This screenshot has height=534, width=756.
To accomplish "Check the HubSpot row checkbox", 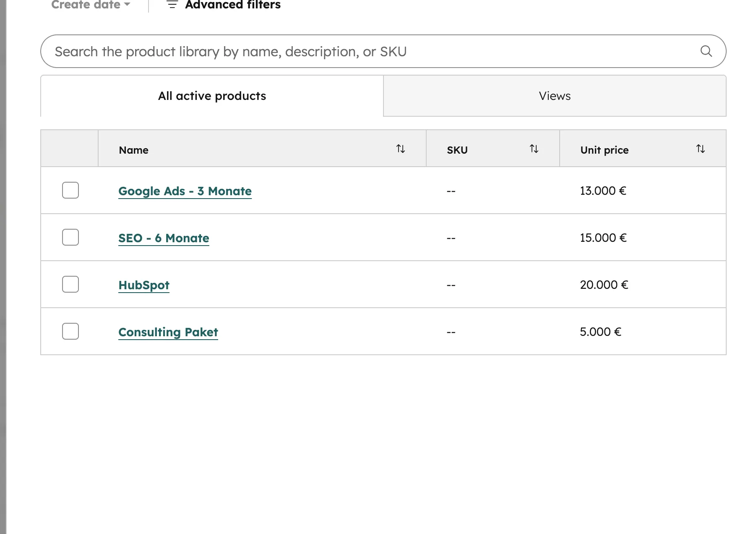I will point(70,284).
